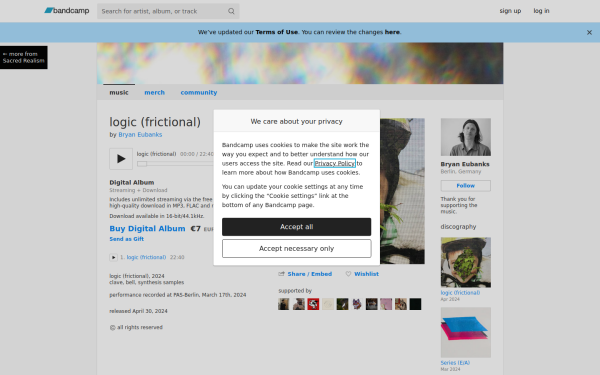This screenshot has width=600, height=375.
Task: Click the Follow button
Action: [x=466, y=186]
